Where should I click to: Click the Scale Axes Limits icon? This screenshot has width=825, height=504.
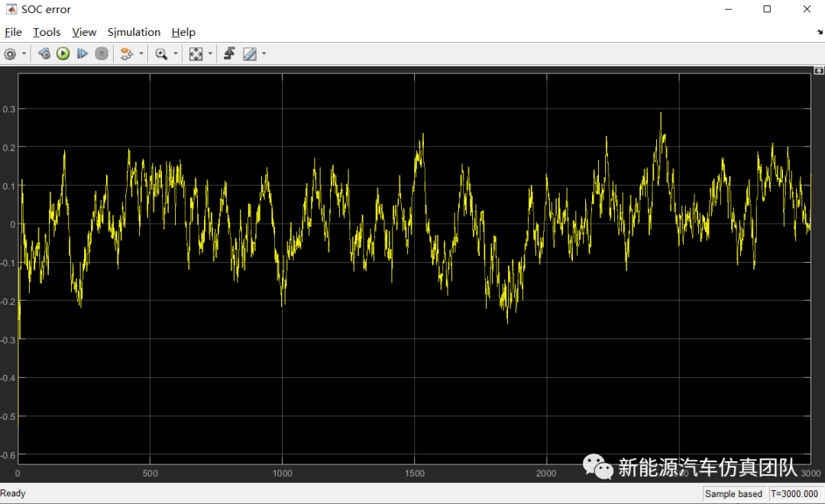click(x=196, y=53)
